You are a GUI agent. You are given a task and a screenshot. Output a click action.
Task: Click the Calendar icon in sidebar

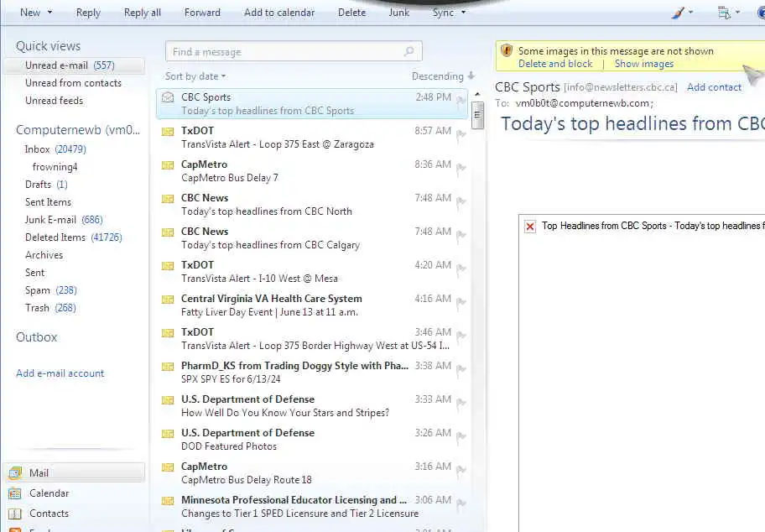[x=15, y=493]
